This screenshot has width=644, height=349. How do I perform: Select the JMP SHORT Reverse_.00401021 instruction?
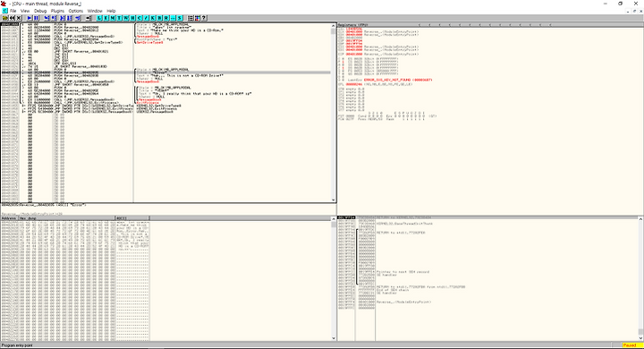pyautogui.click(x=81, y=51)
